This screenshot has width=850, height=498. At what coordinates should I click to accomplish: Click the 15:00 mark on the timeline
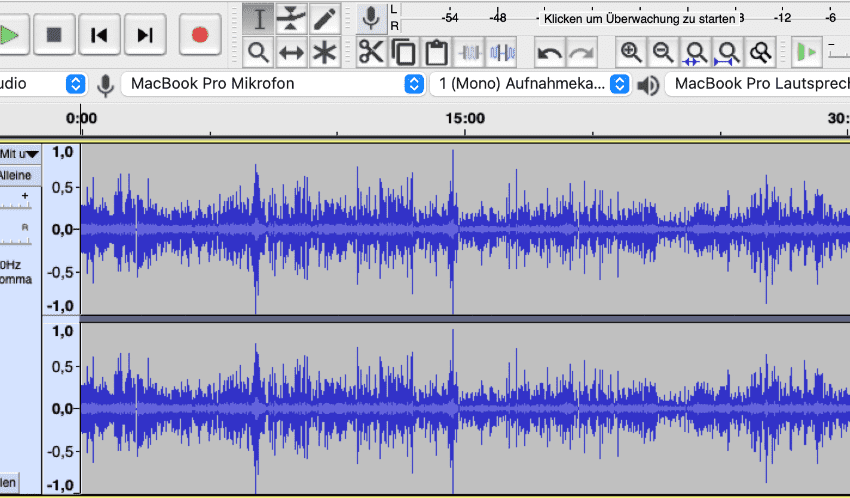(x=465, y=118)
